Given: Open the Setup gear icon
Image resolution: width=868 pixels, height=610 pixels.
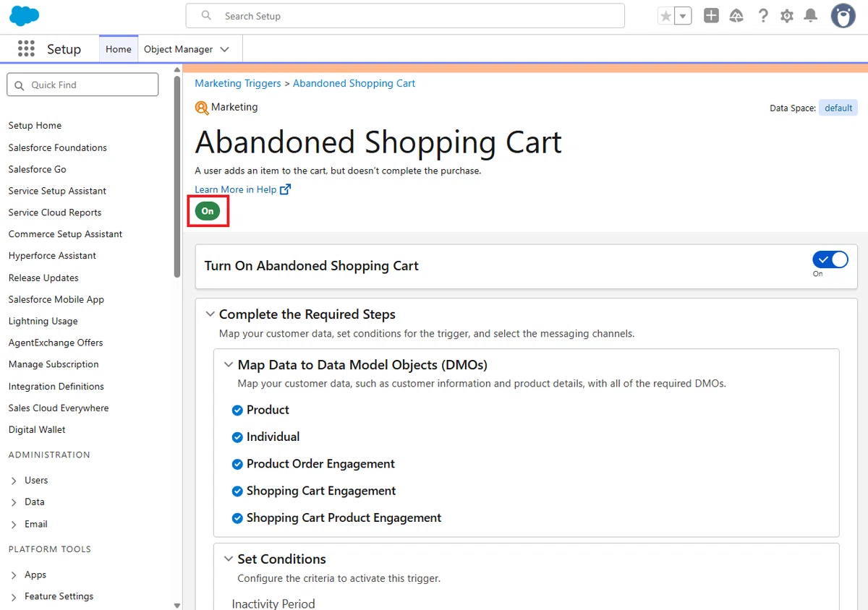Looking at the screenshot, I should click(787, 16).
